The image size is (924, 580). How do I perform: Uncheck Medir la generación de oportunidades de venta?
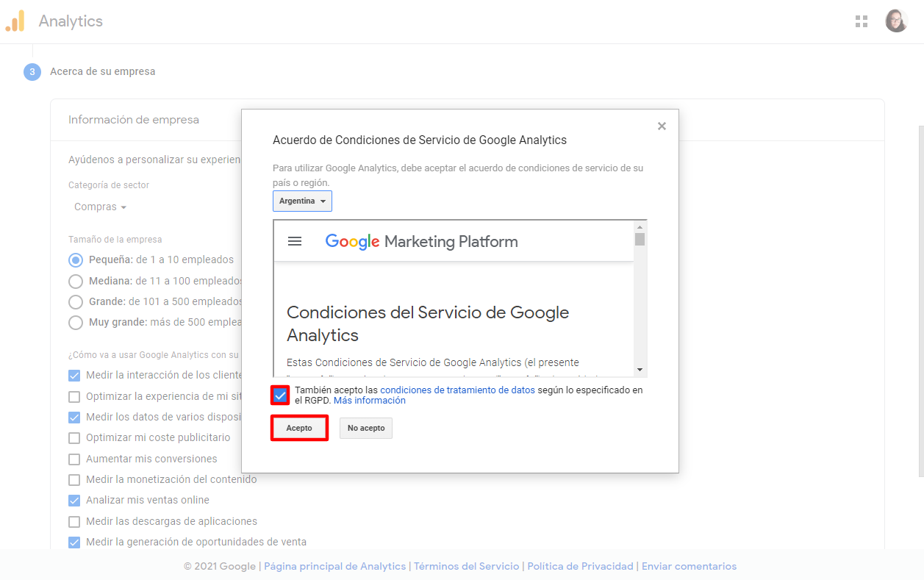pyautogui.click(x=74, y=542)
